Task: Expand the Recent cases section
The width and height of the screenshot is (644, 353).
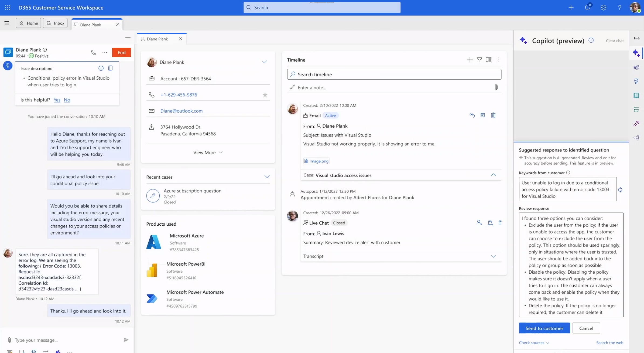Action: click(268, 176)
